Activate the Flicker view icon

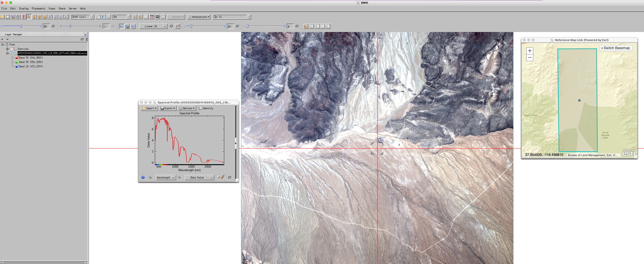tap(322, 26)
